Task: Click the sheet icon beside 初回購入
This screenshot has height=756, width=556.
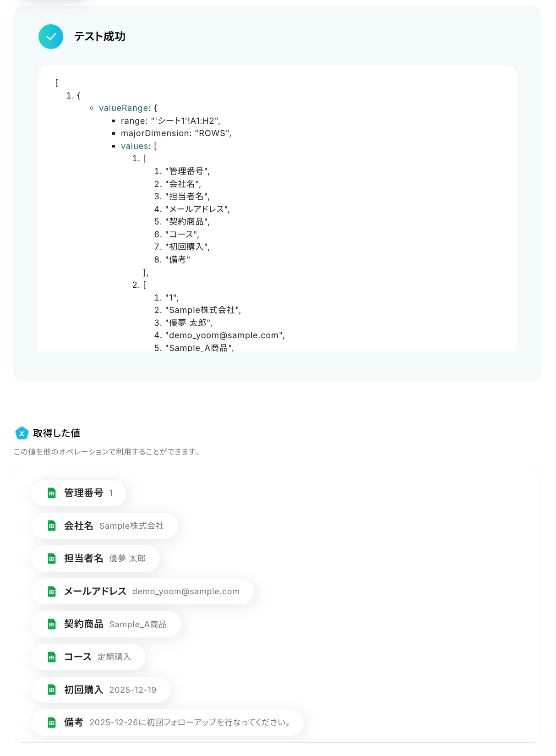Action: 52,690
